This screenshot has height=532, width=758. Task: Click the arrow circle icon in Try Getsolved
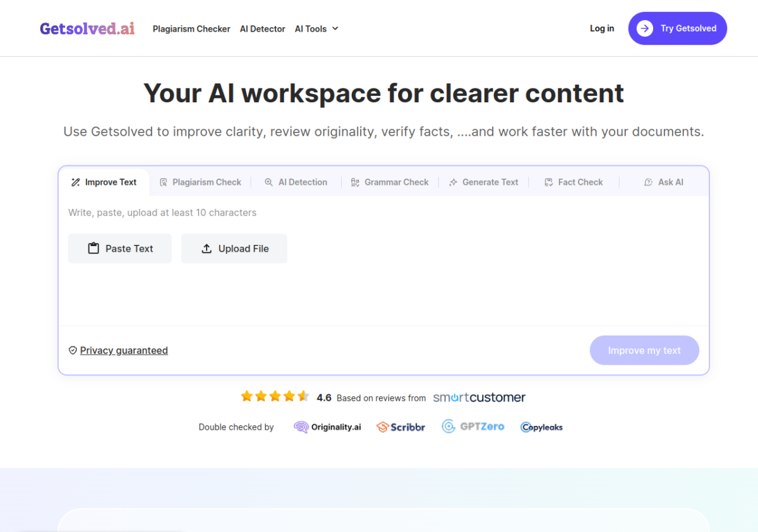point(644,28)
